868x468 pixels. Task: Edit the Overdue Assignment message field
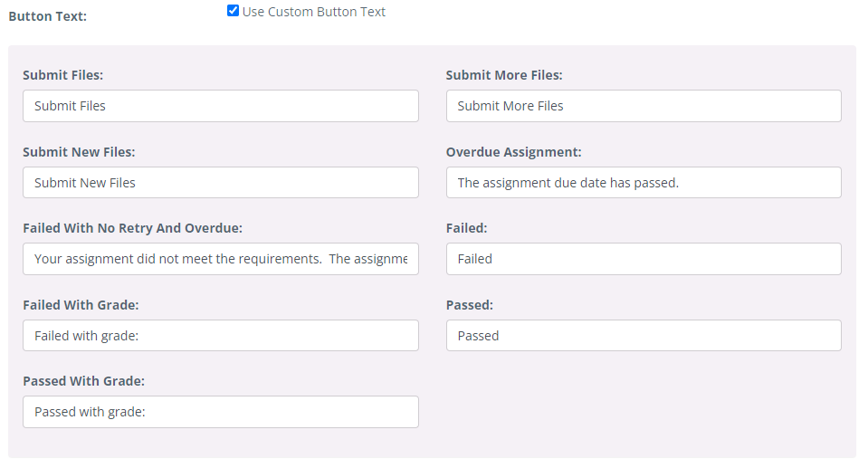tap(644, 182)
